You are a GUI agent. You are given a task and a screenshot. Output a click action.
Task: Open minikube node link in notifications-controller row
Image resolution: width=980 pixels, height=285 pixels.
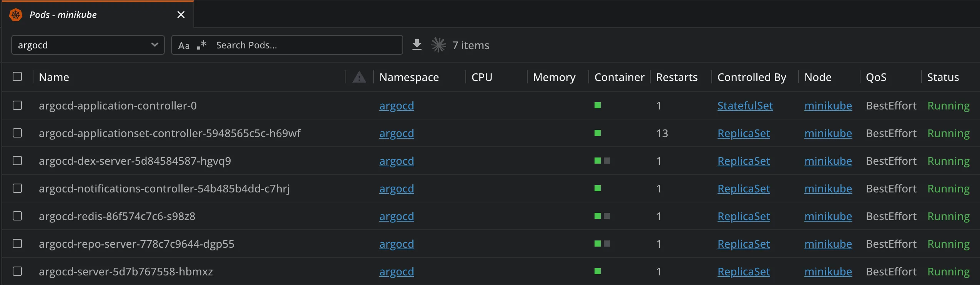(828, 189)
